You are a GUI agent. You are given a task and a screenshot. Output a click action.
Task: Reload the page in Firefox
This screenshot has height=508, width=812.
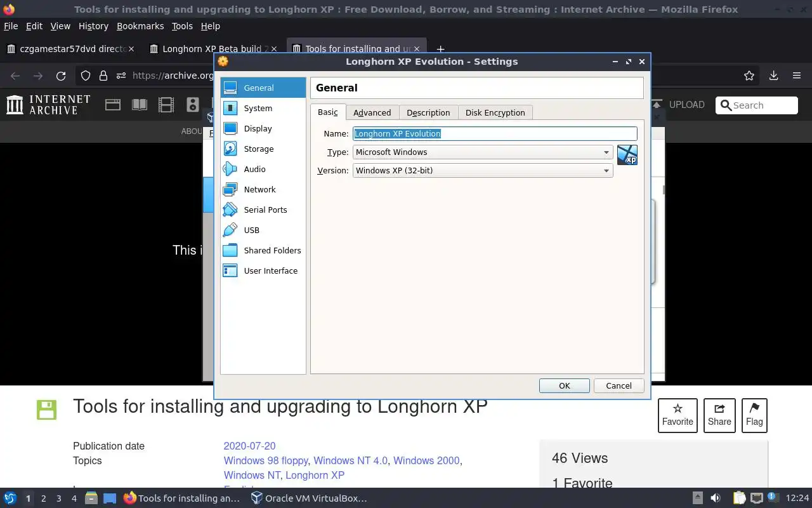[x=61, y=76]
